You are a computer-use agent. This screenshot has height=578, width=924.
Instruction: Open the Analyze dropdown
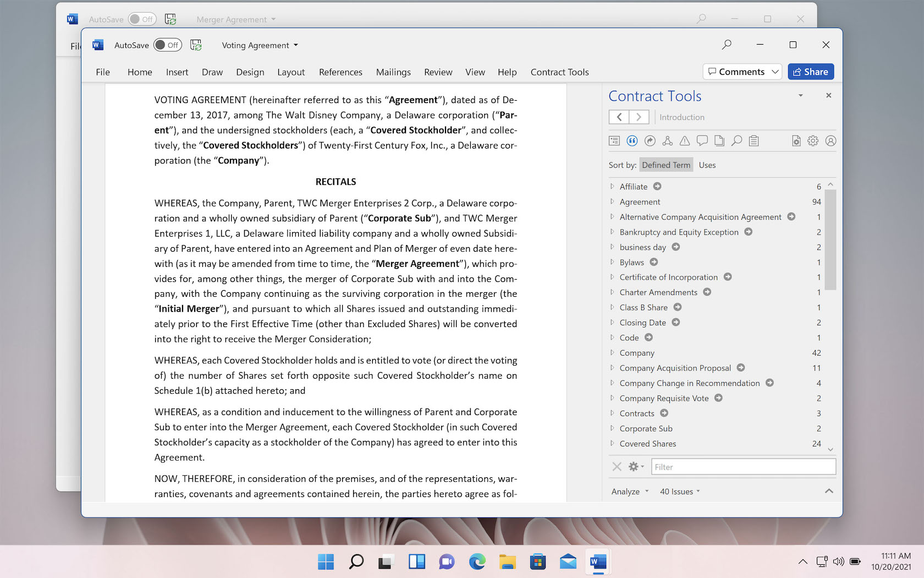(x=630, y=492)
